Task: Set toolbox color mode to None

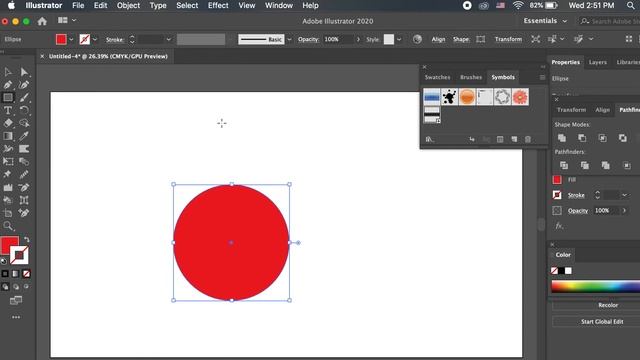Action: [x=27, y=274]
